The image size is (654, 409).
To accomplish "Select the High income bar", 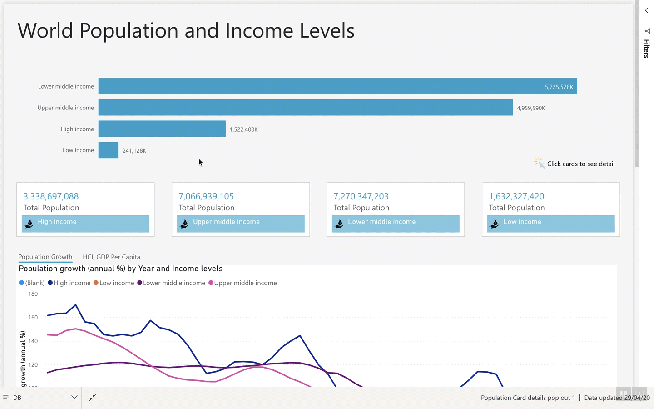I will [162, 129].
